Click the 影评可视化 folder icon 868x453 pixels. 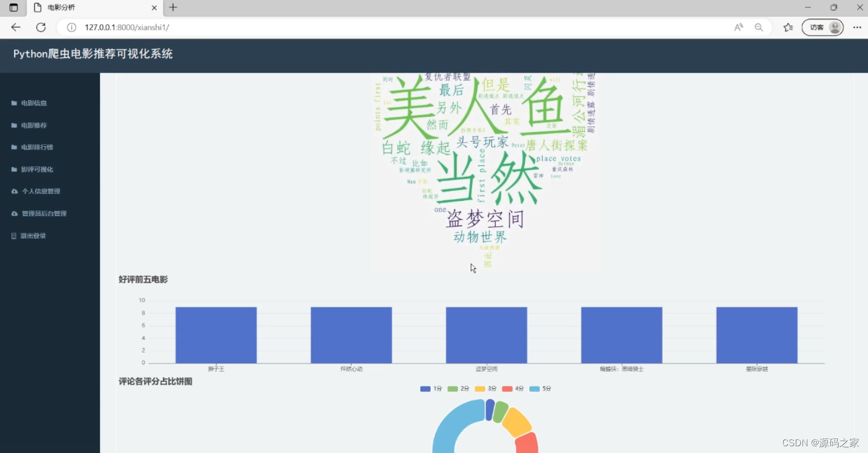[x=14, y=169]
